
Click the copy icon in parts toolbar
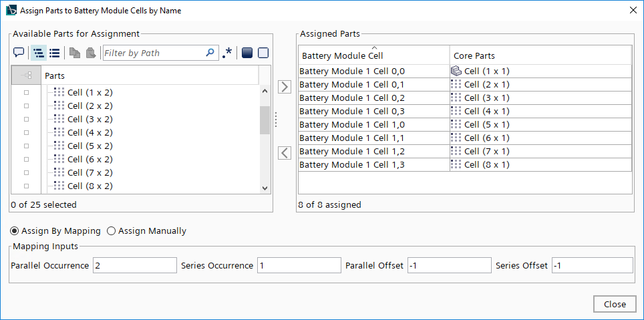point(75,53)
